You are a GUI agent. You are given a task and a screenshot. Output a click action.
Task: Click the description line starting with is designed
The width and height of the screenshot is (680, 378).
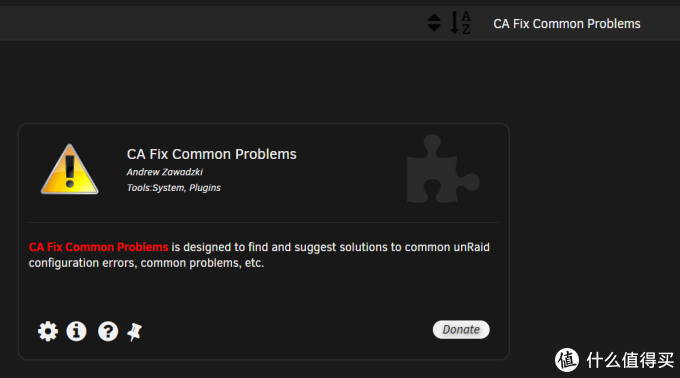[x=330, y=247]
